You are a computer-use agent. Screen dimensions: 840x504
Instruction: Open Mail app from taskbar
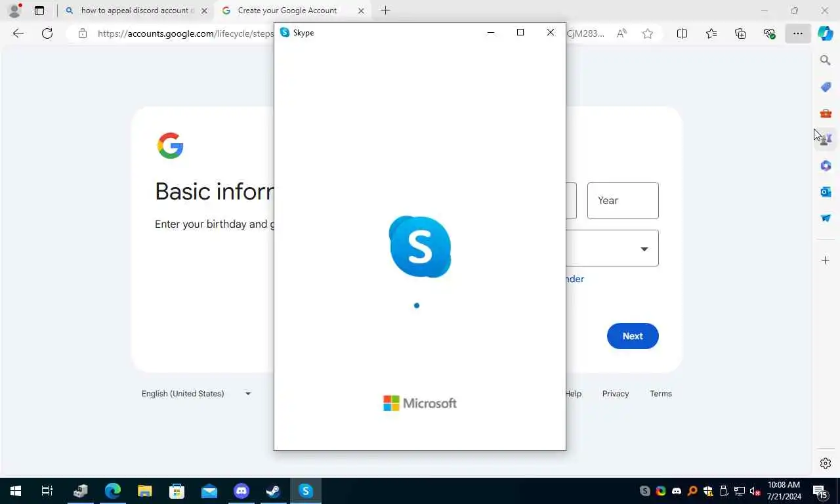pyautogui.click(x=209, y=491)
